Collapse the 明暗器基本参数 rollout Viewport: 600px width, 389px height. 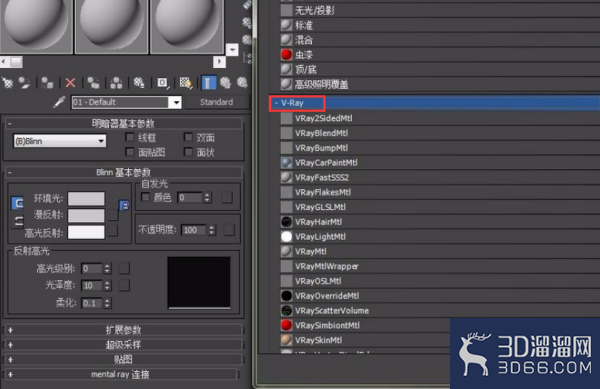point(10,124)
